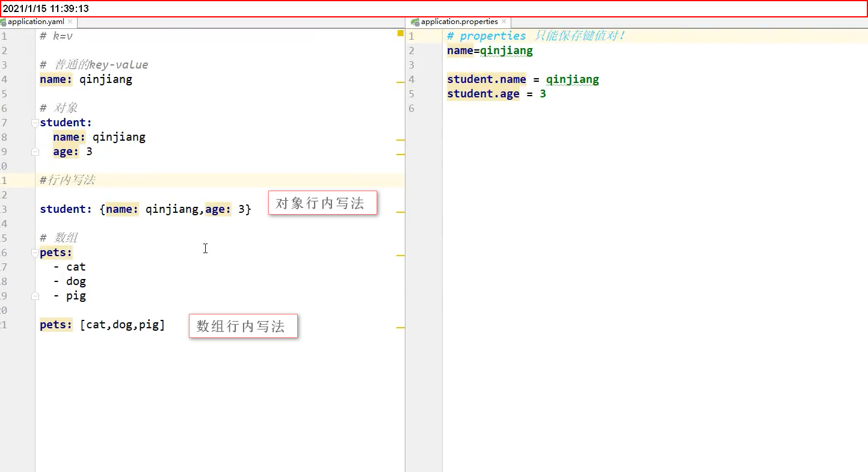Close the application.yaml tab
The image size is (868, 472).
coord(71,22)
